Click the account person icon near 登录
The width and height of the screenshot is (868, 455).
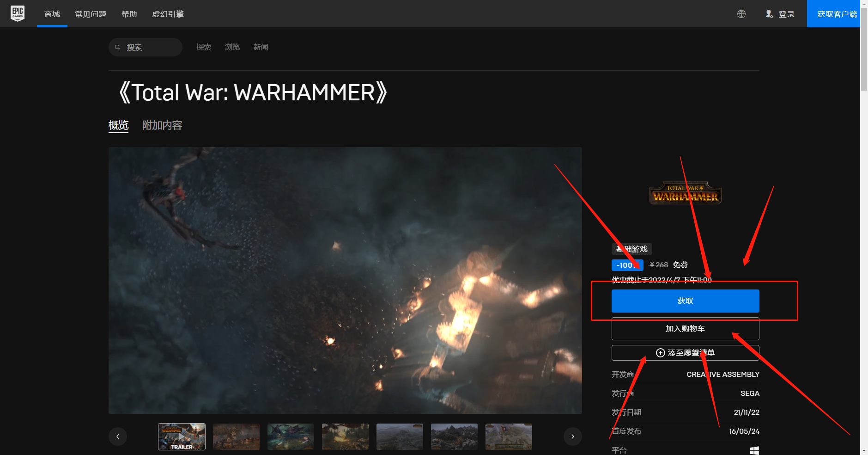(x=769, y=14)
